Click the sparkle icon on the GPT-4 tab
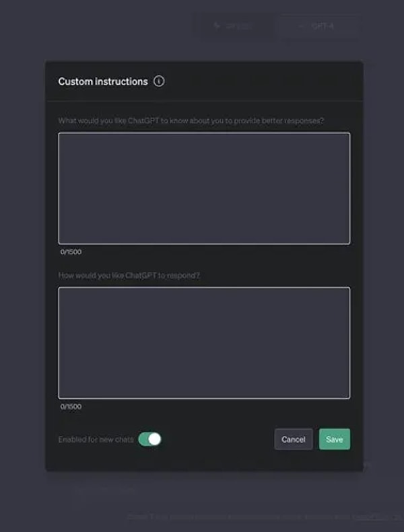Screen dimensions: 404x532 300,26
